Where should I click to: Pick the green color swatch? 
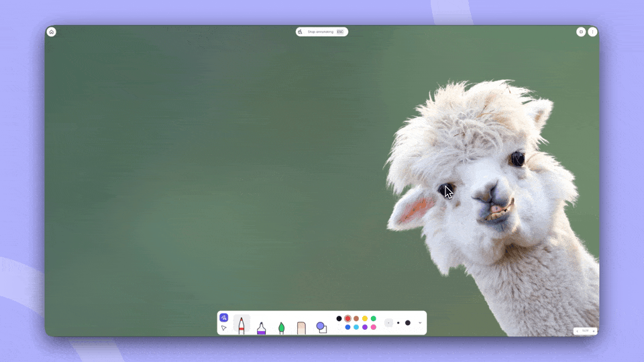click(x=374, y=318)
